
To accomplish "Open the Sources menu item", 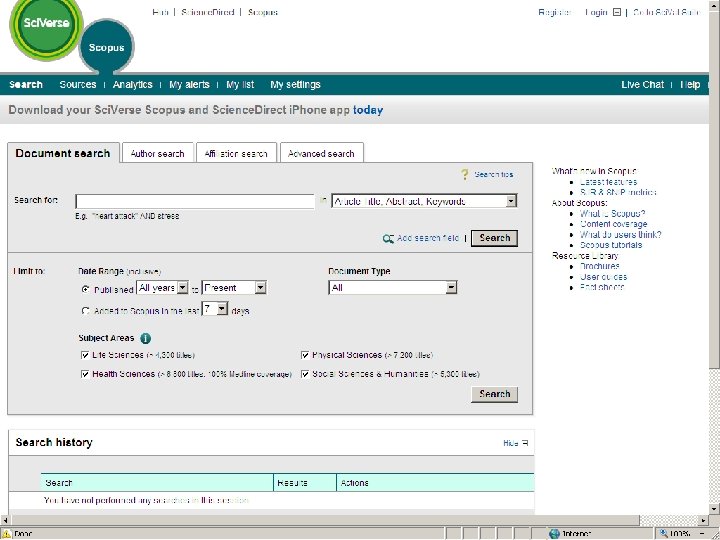I will (x=78, y=84).
